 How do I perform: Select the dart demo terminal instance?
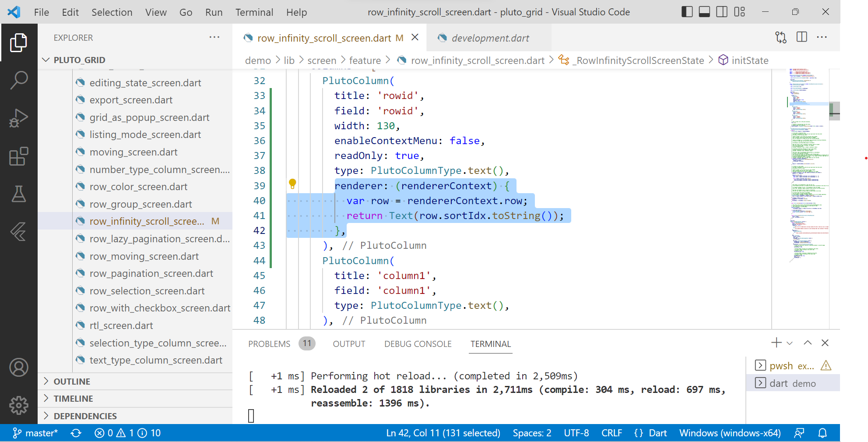point(793,383)
